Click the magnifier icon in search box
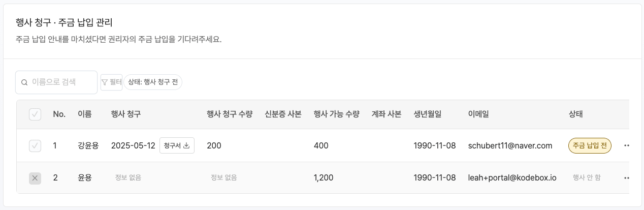 point(24,82)
